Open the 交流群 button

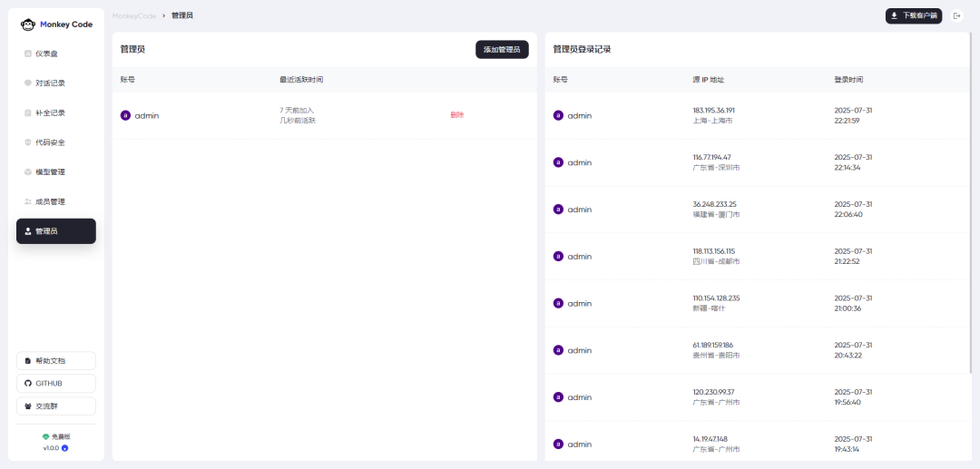pyautogui.click(x=56, y=405)
